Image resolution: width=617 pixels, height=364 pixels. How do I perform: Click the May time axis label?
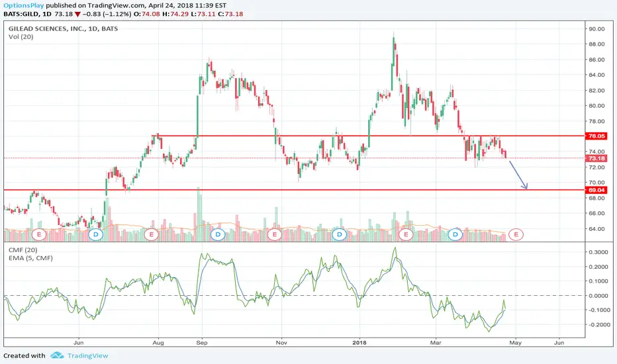click(516, 343)
